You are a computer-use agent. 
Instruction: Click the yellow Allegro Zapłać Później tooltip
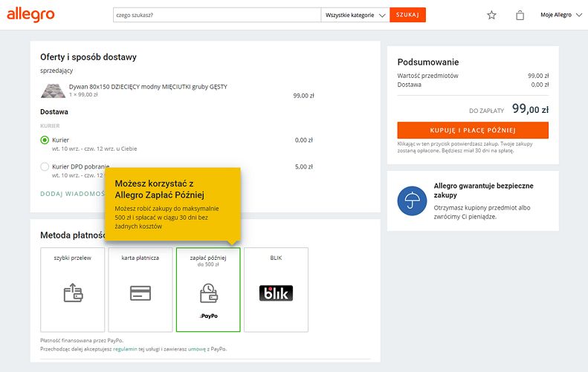[x=172, y=204]
